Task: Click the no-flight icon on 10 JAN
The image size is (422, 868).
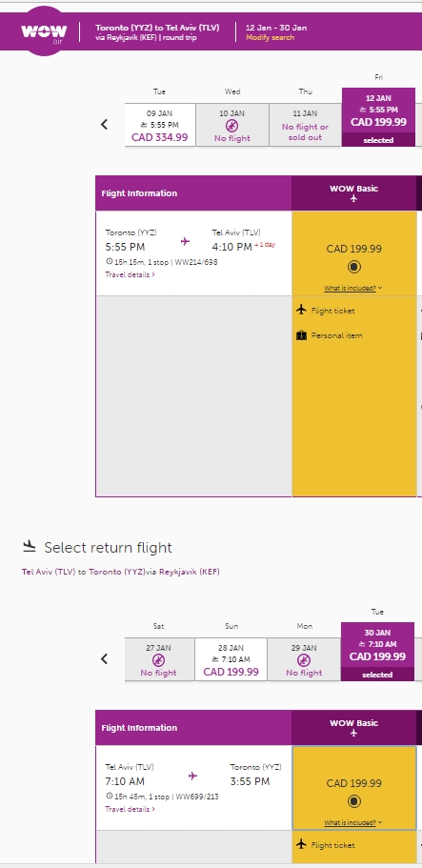Action: pos(232,126)
